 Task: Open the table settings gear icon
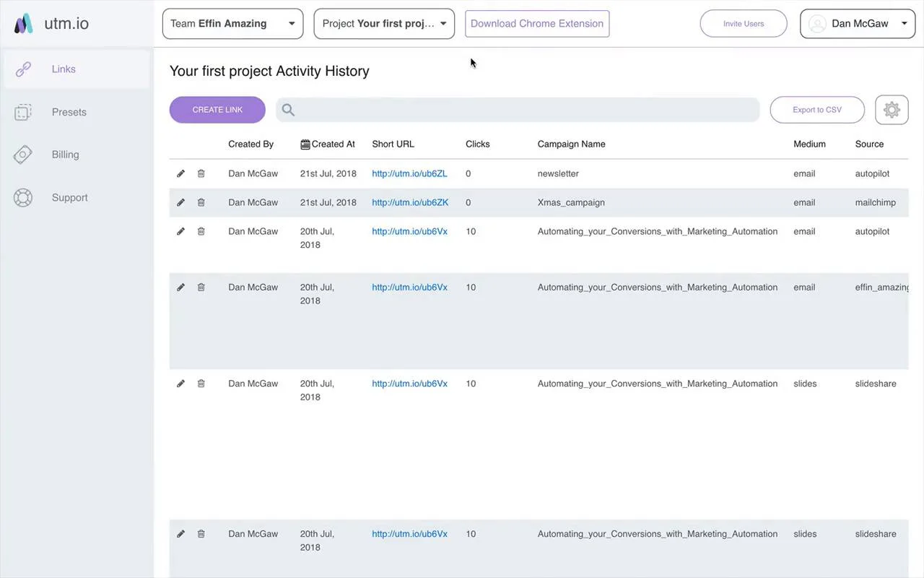[892, 109]
